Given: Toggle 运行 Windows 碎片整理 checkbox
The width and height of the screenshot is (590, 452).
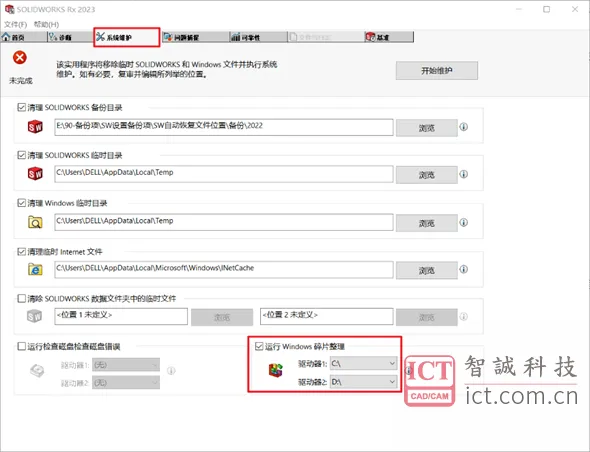Looking at the screenshot, I should 259,346.
